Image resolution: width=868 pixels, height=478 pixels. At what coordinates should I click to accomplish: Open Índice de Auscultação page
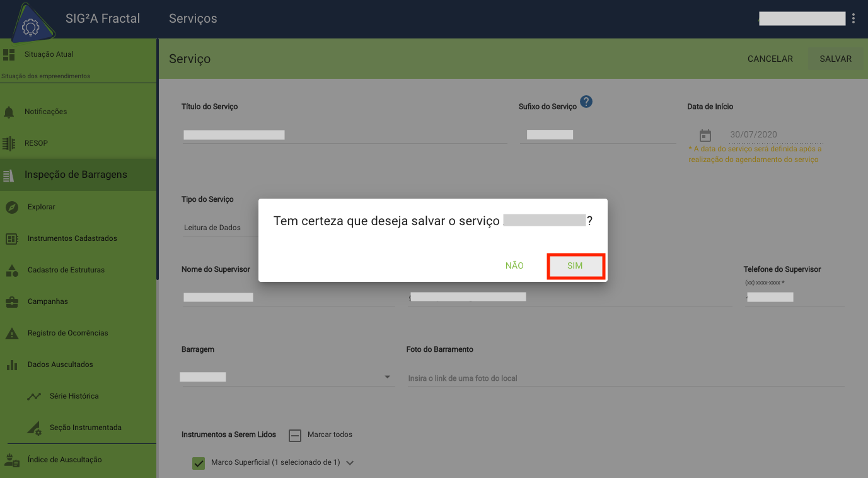pos(65,460)
